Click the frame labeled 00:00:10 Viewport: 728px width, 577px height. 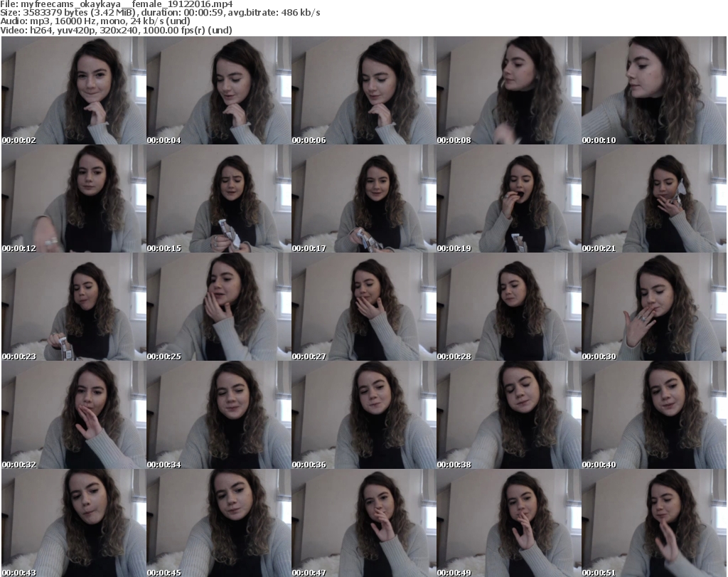[x=653, y=91]
